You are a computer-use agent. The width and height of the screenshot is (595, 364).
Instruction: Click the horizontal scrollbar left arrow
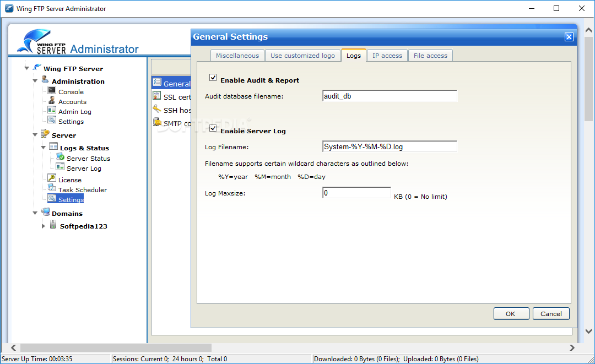coord(13,347)
